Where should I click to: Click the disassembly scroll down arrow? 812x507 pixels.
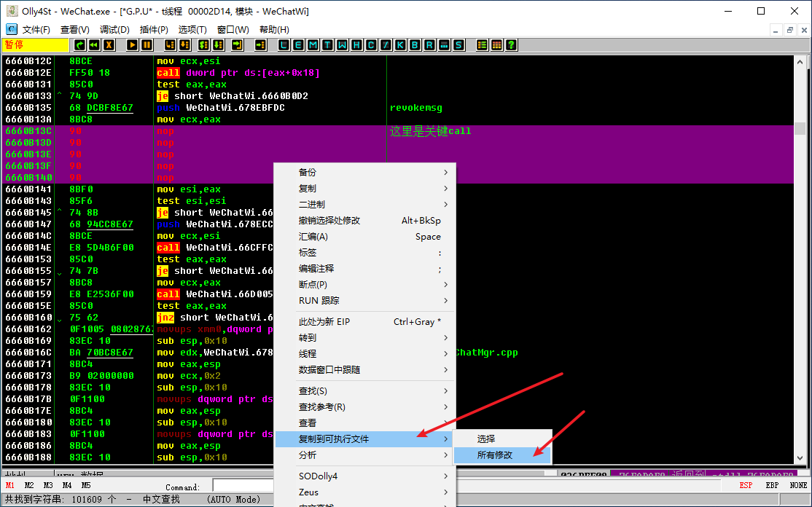pos(800,458)
